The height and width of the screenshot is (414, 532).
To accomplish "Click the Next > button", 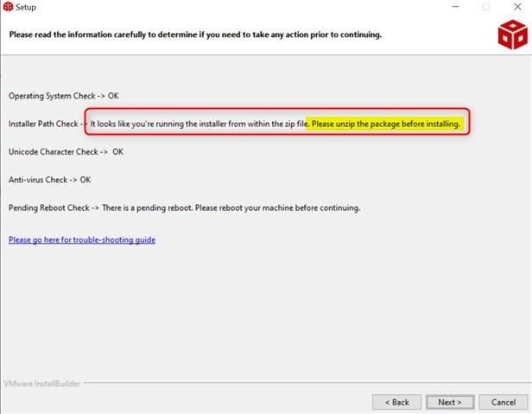I will pyautogui.click(x=450, y=402).
